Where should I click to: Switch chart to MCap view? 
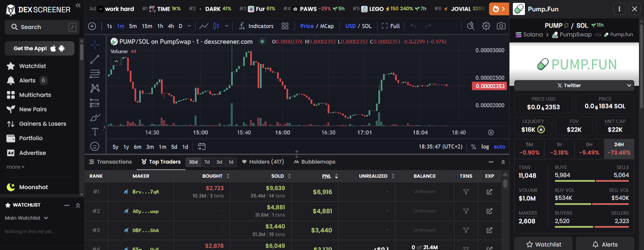pyautogui.click(x=327, y=26)
